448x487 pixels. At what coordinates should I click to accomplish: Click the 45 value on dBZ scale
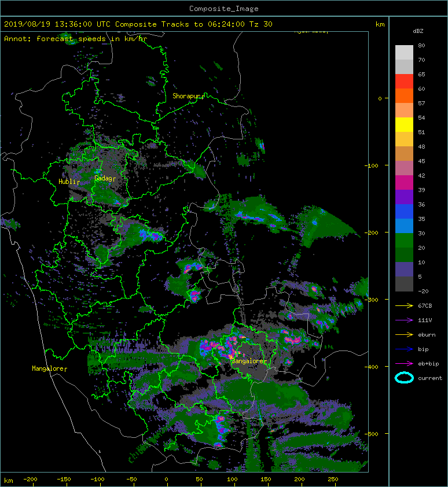[x=421, y=161]
